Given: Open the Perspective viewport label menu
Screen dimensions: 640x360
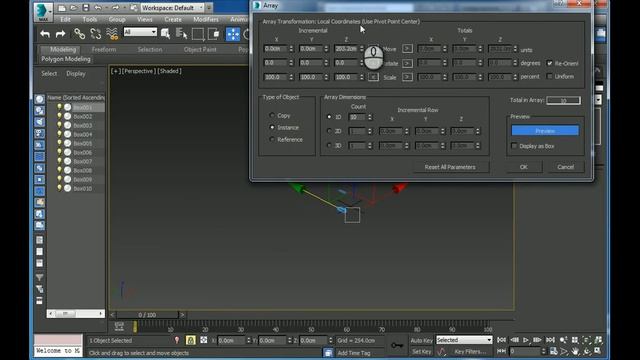Looking at the screenshot, I should pos(139,71).
